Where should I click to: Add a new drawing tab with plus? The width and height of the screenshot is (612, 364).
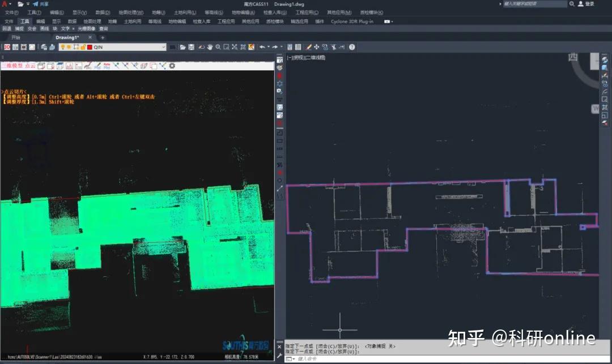point(103,37)
